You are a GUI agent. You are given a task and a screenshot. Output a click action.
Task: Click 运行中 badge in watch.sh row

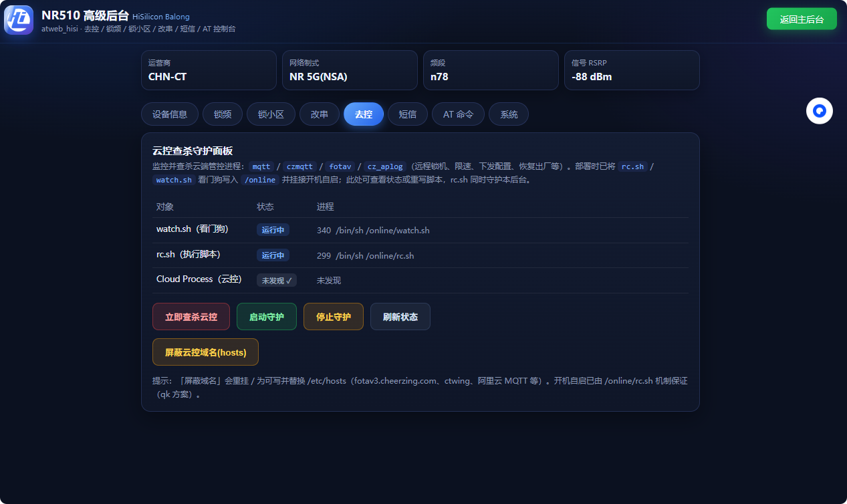(x=273, y=230)
